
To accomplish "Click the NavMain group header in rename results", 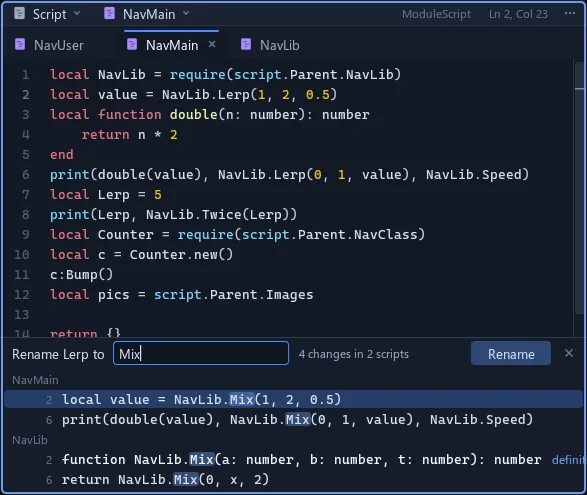I will (x=35, y=380).
